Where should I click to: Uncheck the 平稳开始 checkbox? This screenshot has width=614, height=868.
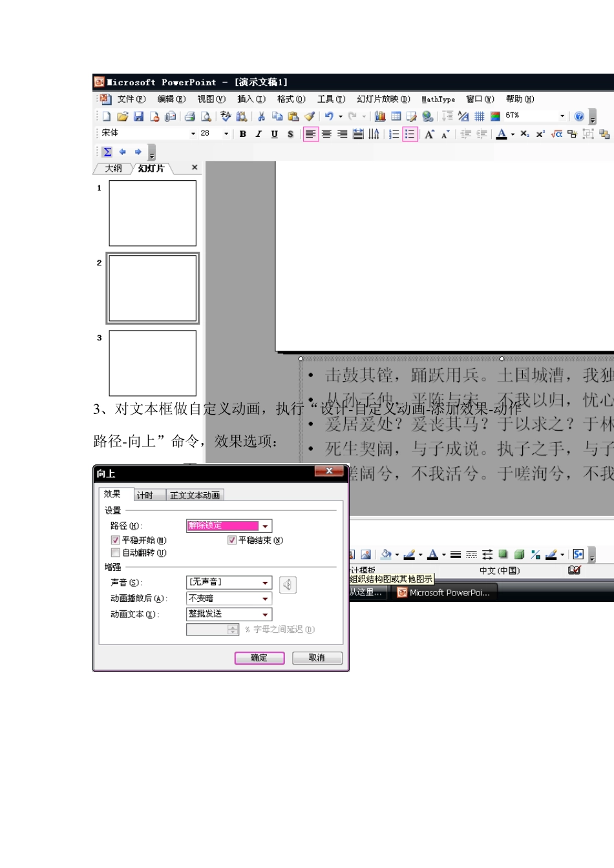pos(116,540)
